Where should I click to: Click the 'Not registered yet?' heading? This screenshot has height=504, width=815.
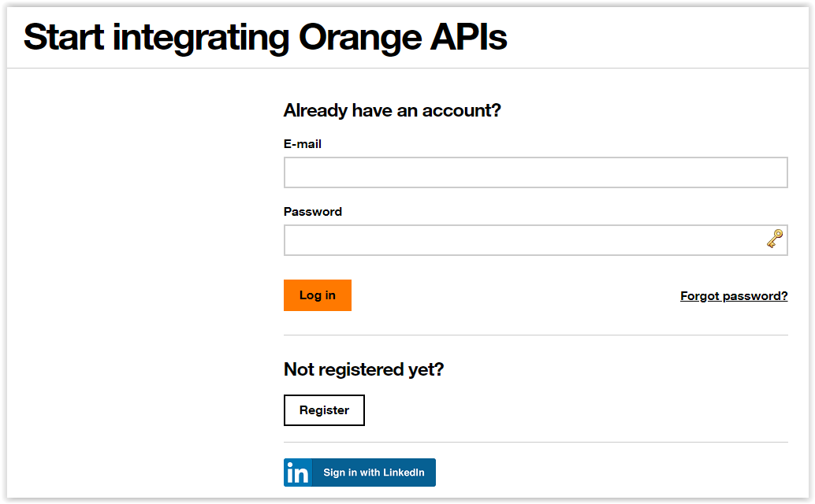point(363,369)
